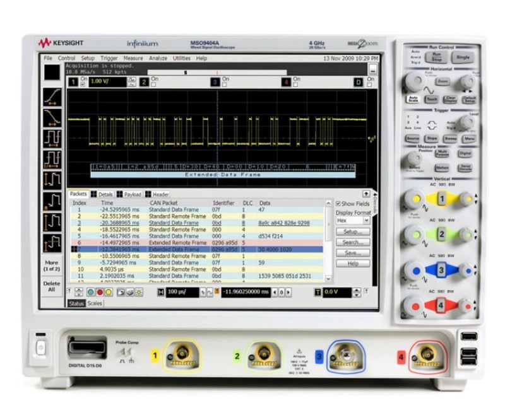This screenshot has height=420, width=505.
Task: Click the trigger level T icon
Action: pos(318,292)
